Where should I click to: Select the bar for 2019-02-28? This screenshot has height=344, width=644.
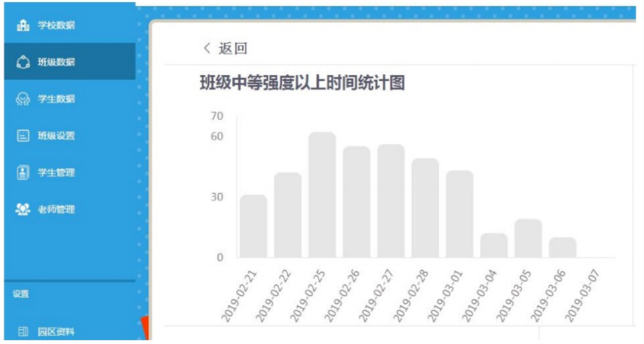[x=425, y=208]
